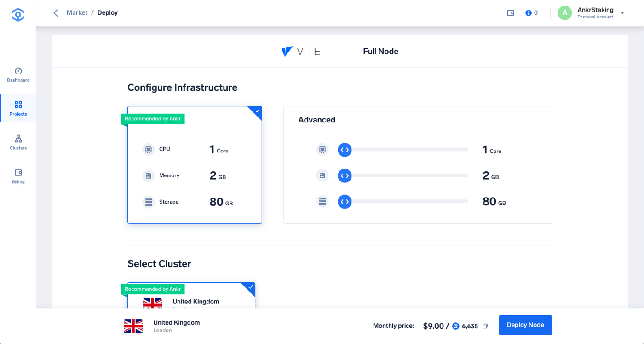
Task: Click the 1 Core value in recommended card
Action: click(x=219, y=149)
